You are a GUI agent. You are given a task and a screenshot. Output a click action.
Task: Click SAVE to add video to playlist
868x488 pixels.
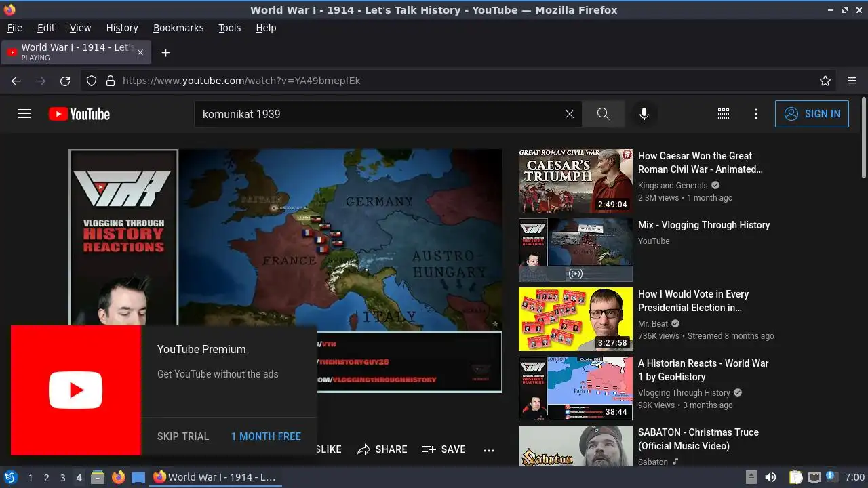pos(444,449)
